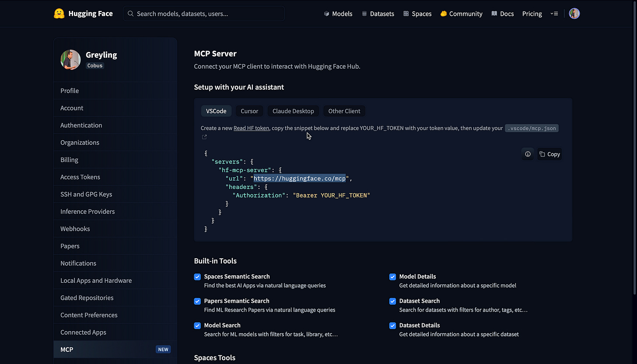This screenshot has width=637, height=364.
Task: Click the Spaces grid icon
Action: pos(406,14)
